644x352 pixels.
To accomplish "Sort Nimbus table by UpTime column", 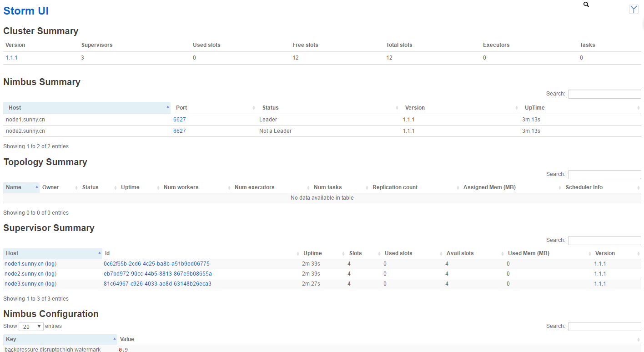I will (x=580, y=108).
